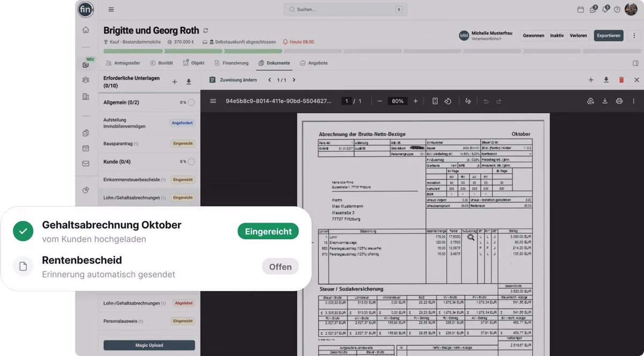Open the help question mark icon

click(x=617, y=9)
